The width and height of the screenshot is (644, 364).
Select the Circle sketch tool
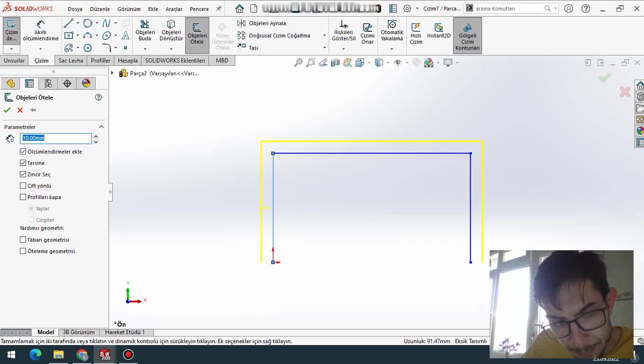tap(88, 23)
